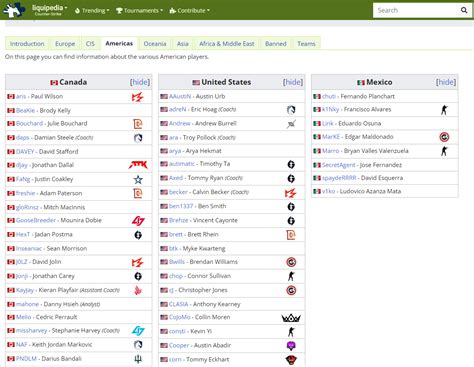Select the Americas tab
474x367 pixels.
(119, 43)
